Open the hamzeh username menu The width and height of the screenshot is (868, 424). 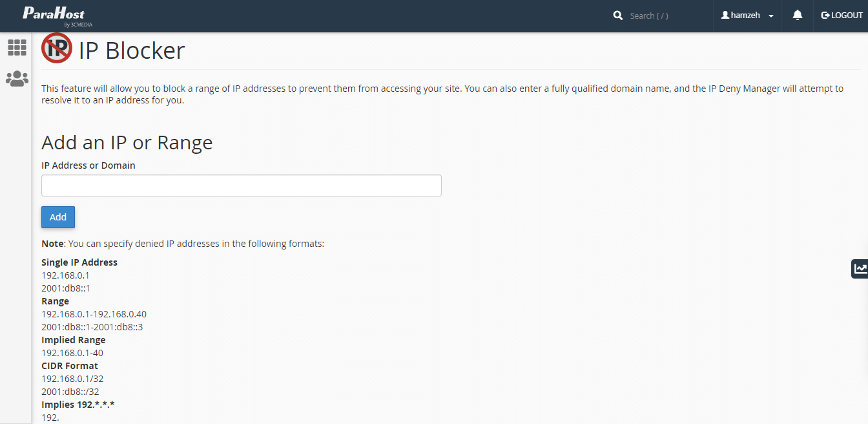pos(745,16)
